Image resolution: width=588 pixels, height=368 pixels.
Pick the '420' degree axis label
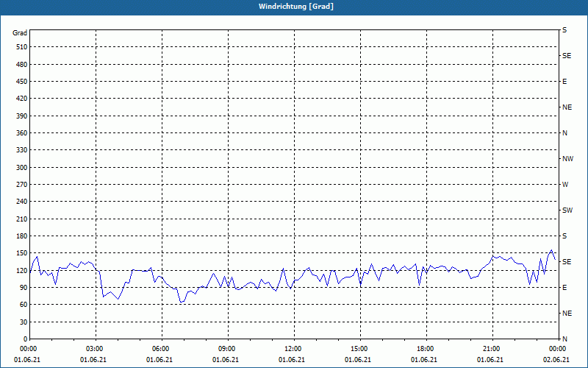coord(22,99)
